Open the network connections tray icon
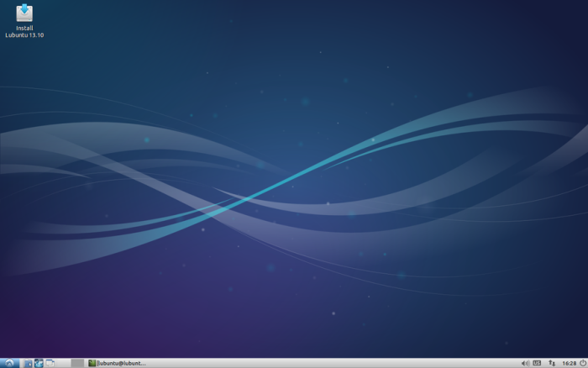The width and height of the screenshot is (588, 368). click(x=552, y=363)
